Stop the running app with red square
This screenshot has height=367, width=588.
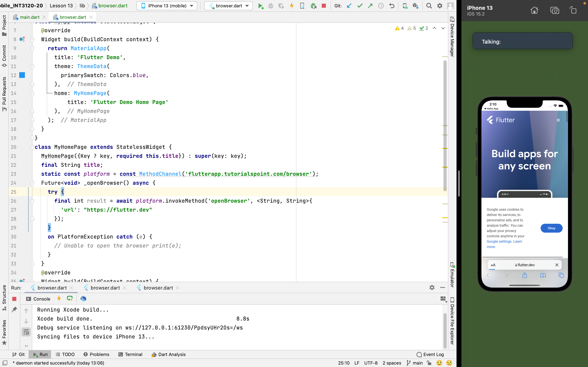pos(324,6)
